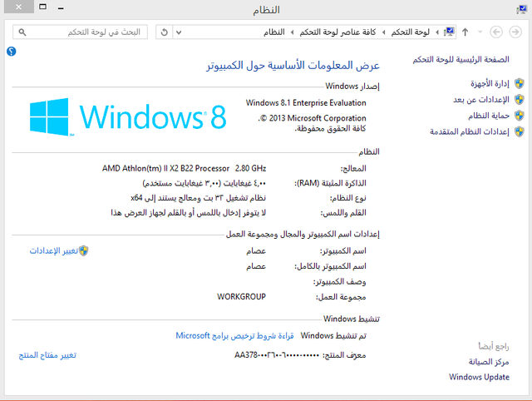Viewport: 532px width, 401px height.
Task: Open recent locations dropdown arrow
Action: [480, 32]
